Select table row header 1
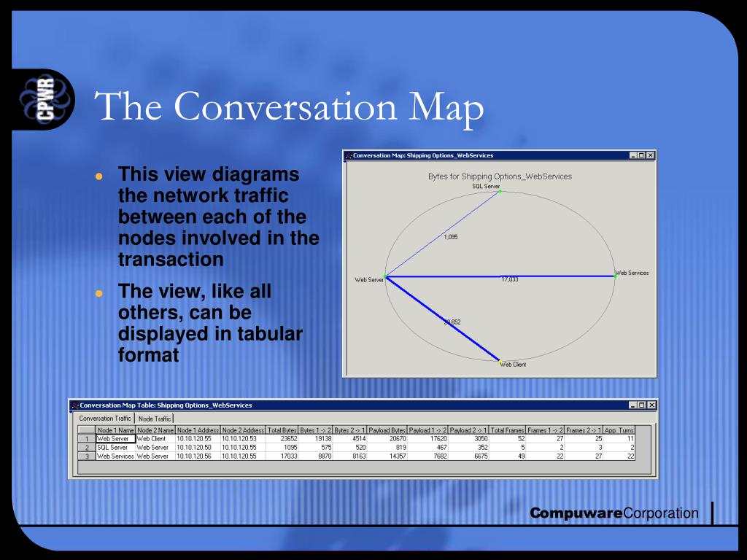This screenshot has height=560, width=747. pos(87,438)
